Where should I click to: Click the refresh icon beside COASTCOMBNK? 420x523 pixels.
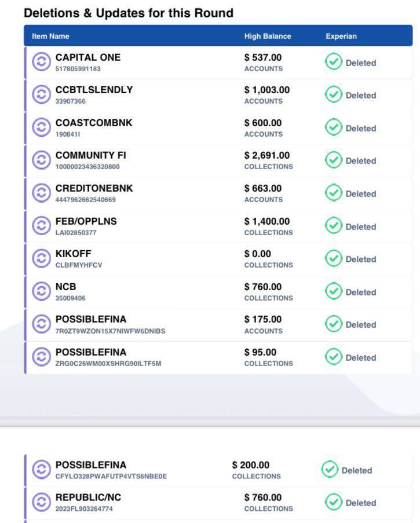pyautogui.click(x=41, y=127)
